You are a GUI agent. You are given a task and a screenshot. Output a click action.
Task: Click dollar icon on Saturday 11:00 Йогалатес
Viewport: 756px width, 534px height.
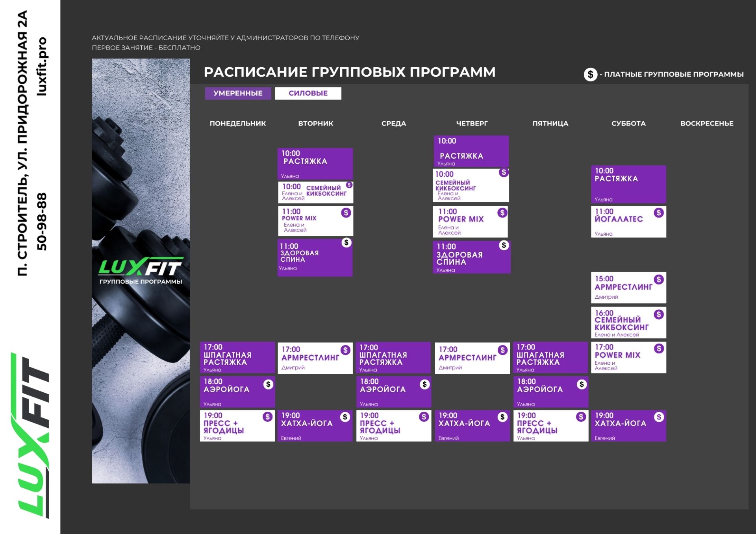pos(659,213)
